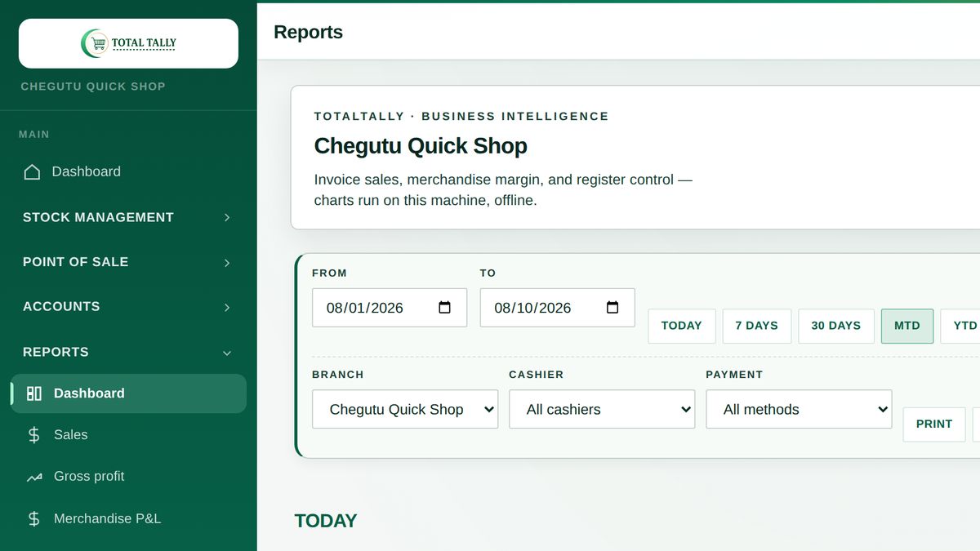Screen dimensions: 980x551
Task: Expand the Accounts section chevron
Action: 227,308
